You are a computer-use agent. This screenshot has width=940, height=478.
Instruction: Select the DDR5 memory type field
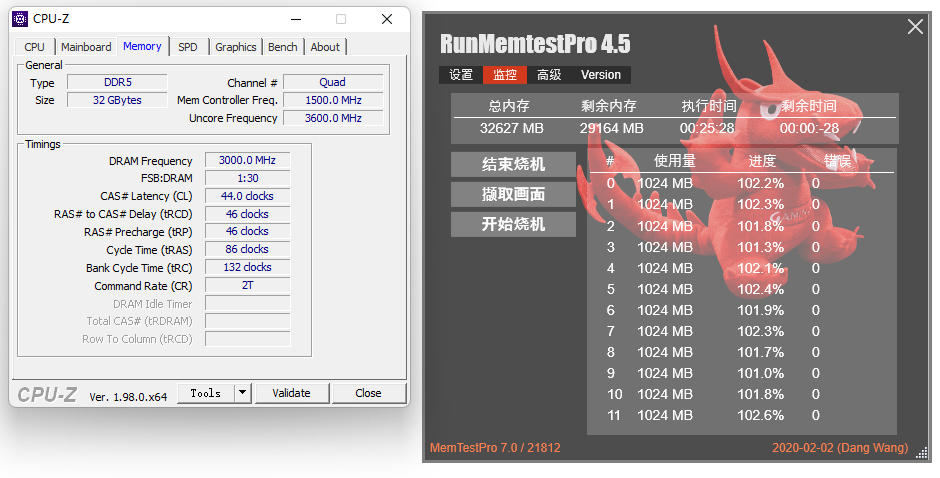tap(117, 82)
